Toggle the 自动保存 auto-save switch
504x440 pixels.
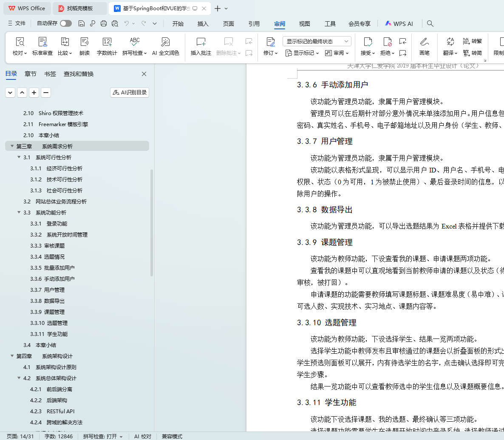pos(66,24)
